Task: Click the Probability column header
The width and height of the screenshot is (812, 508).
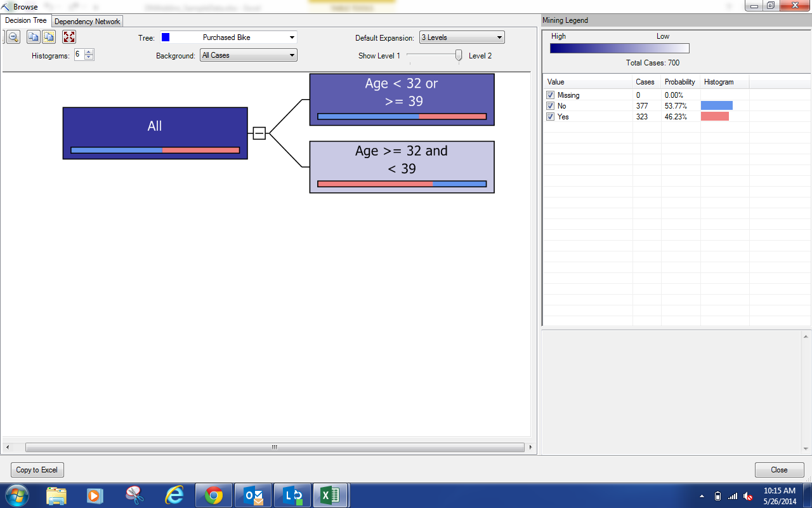Action: point(681,82)
